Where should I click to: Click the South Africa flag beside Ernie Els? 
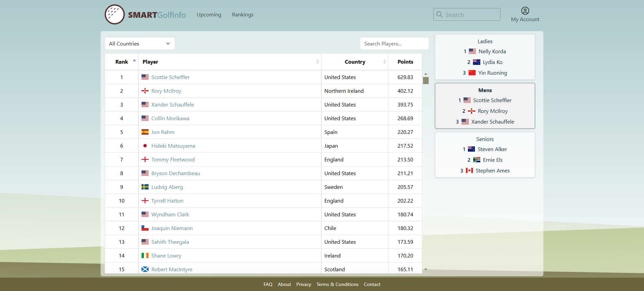coord(477,160)
